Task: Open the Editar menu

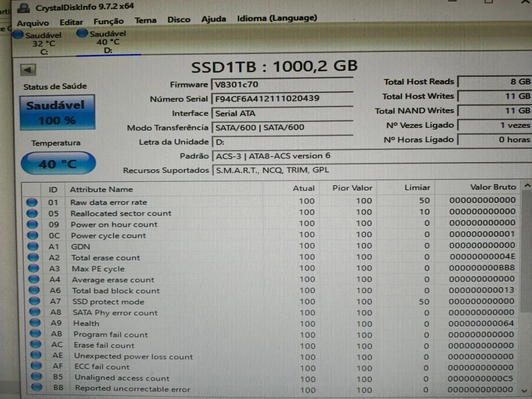Action: point(71,22)
